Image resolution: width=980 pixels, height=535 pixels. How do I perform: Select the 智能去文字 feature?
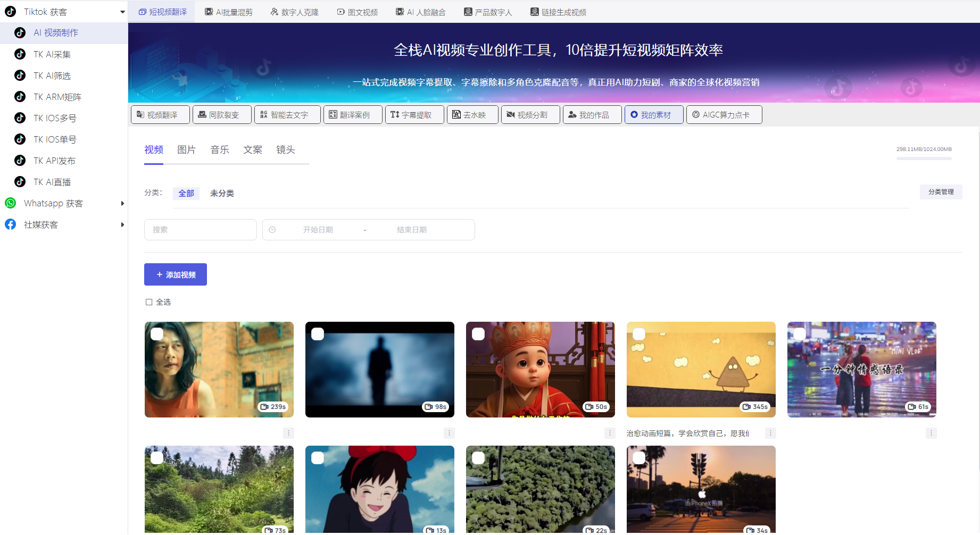coord(287,114)
